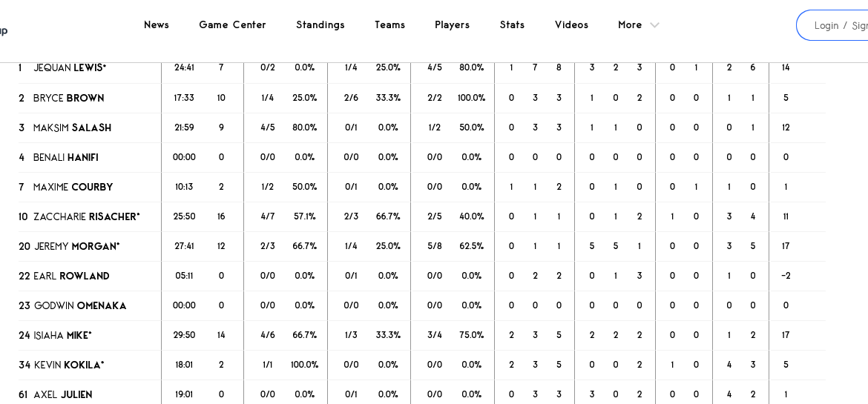The width and height of the screenshot is (868, 404).
Task: Go to Game Center page
Action: point(232,24)
